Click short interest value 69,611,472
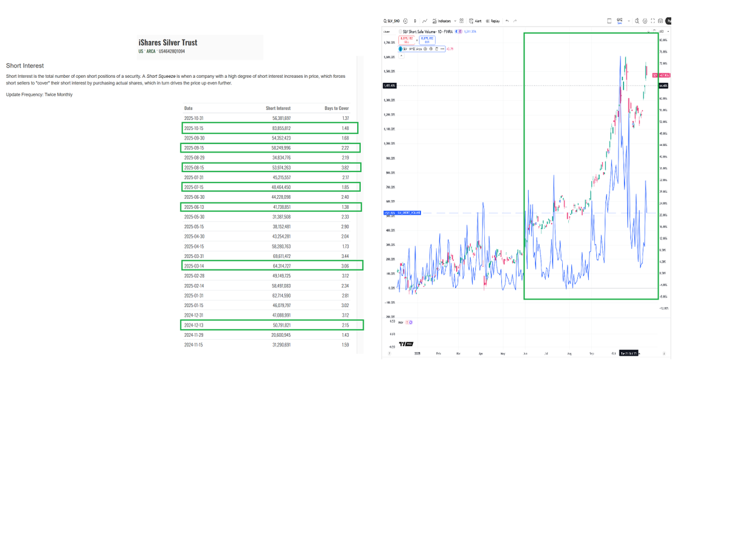The width and height of the screenshot is (730, 560). [x=281, y=256]
